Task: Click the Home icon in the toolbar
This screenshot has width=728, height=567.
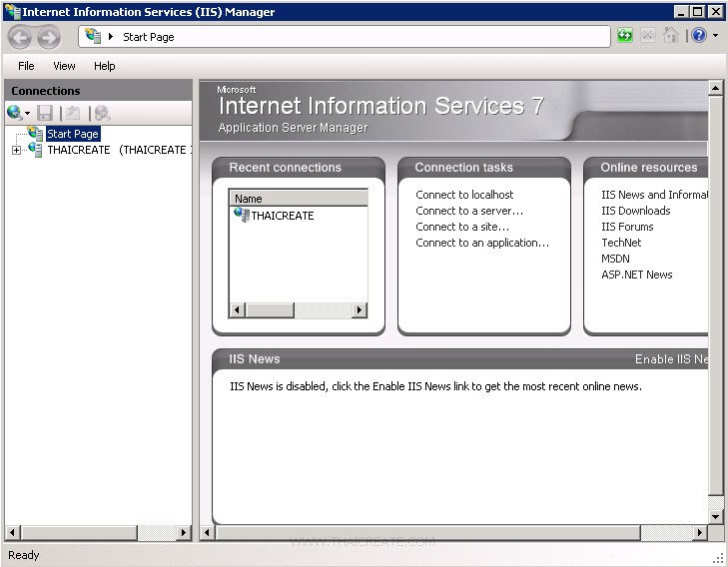Action: point(671,35)
